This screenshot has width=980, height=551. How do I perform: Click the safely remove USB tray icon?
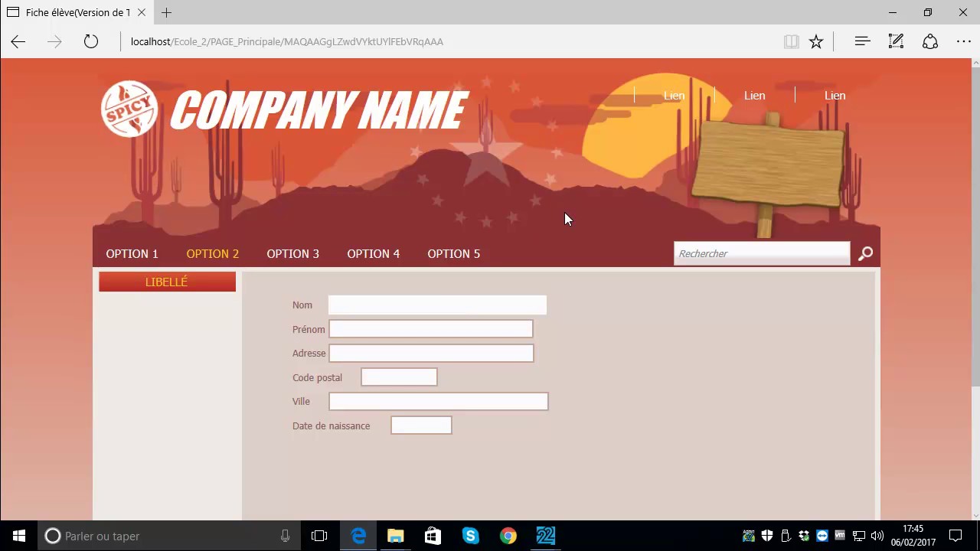786,536
